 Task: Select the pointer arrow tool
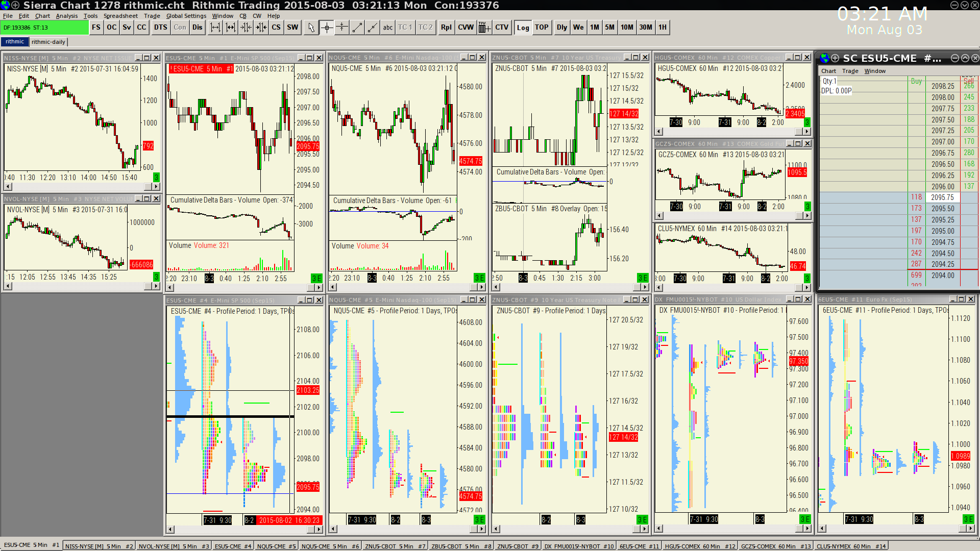pyautogui.click(x=311, y=28)
